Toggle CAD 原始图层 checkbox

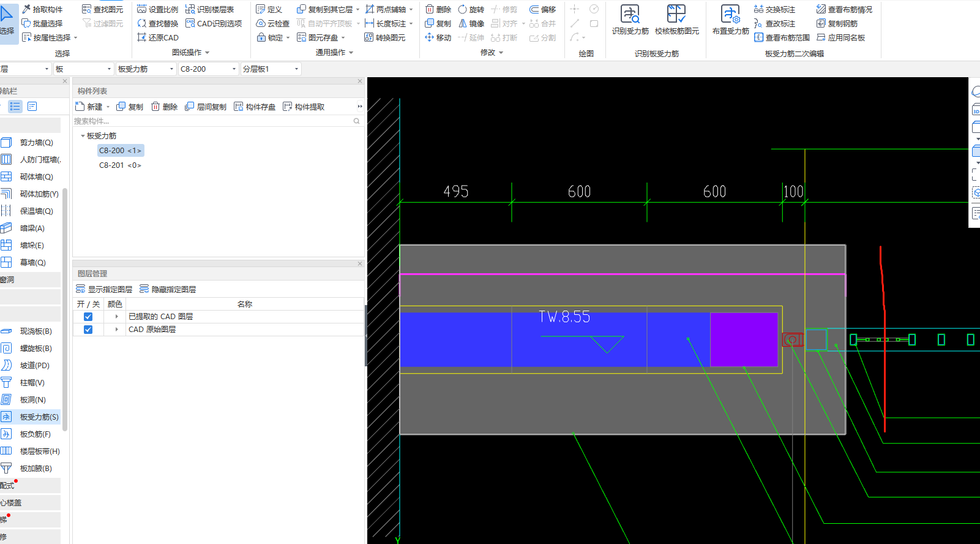coord(88,330)
